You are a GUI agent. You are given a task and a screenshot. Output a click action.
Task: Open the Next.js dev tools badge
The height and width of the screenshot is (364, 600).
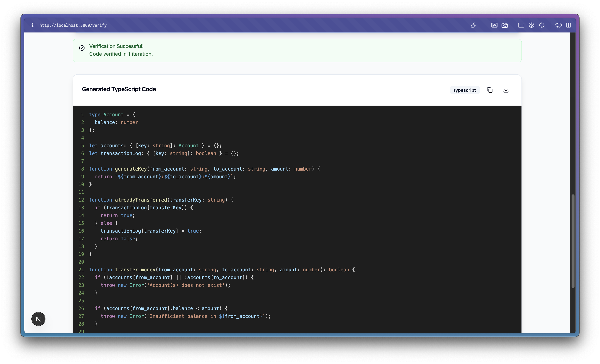(38, 319)
